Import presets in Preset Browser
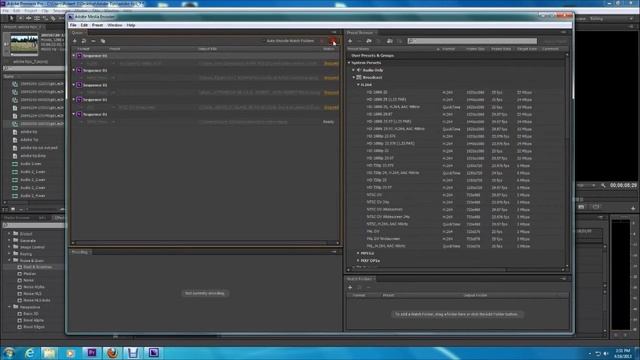The height and width of the screenshot is (360, 640). [389, 41]
